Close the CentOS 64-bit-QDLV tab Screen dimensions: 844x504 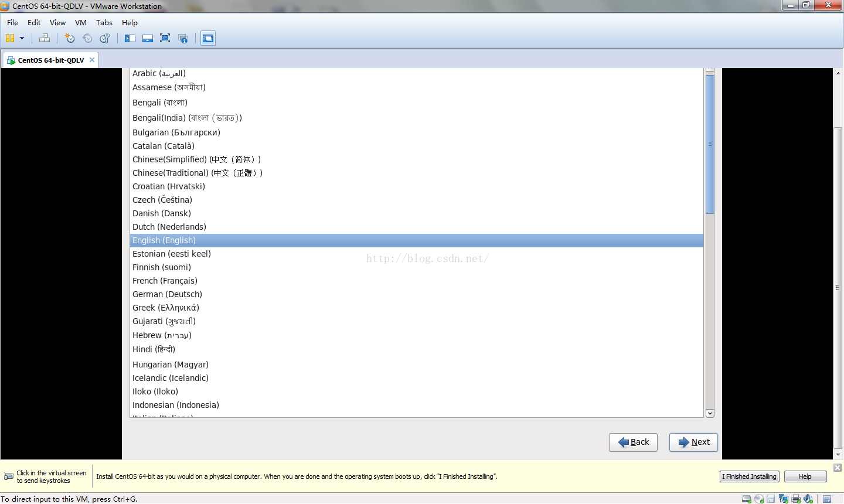click(92, 60)
